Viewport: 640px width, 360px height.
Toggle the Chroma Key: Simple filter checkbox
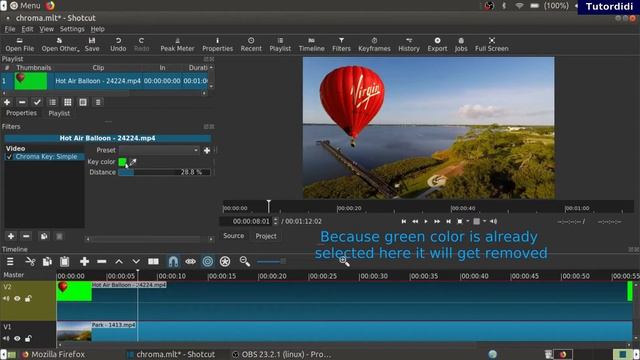[x=9, y=157]
